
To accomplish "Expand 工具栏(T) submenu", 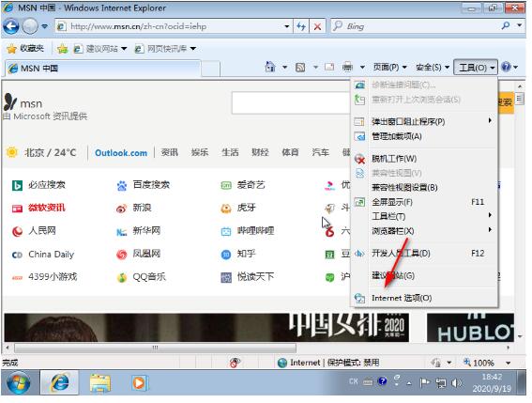I will [424, 216].
